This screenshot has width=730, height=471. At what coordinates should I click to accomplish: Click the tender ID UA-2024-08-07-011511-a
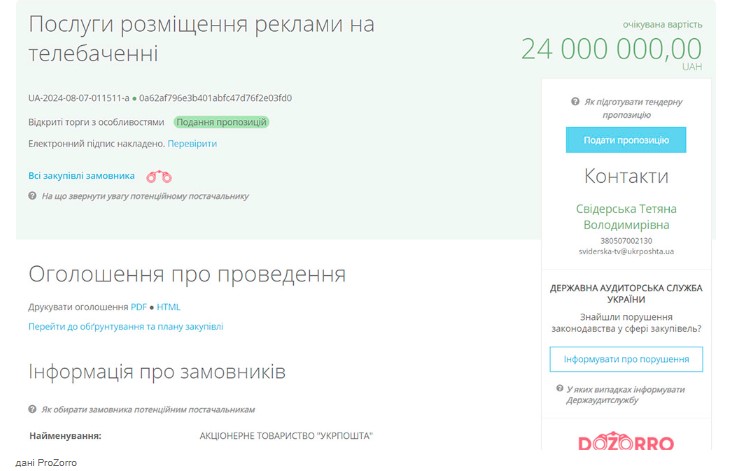[78, 98]
